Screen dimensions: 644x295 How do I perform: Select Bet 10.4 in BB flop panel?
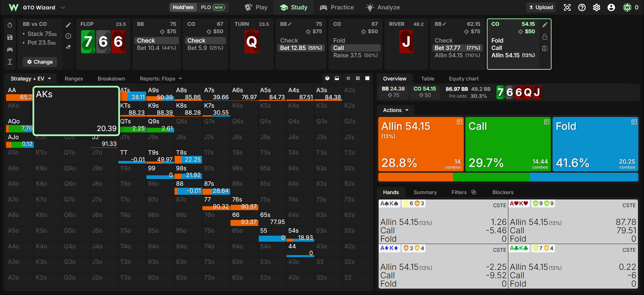(x=156, y=48)
